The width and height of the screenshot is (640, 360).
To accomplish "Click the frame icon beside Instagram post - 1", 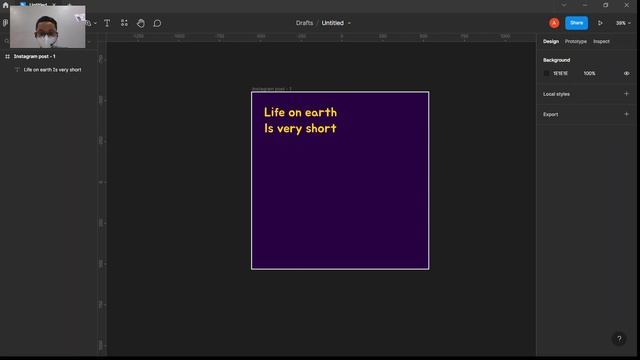I will 7,56.
